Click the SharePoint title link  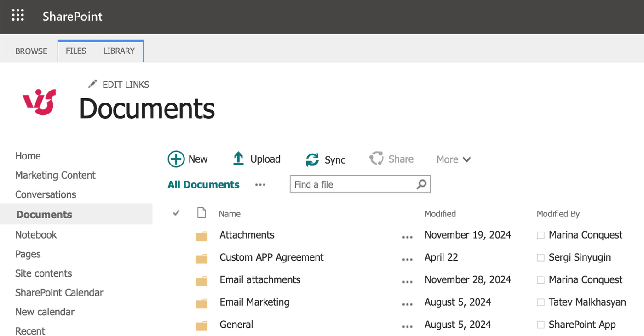click(x=73, y=16)
